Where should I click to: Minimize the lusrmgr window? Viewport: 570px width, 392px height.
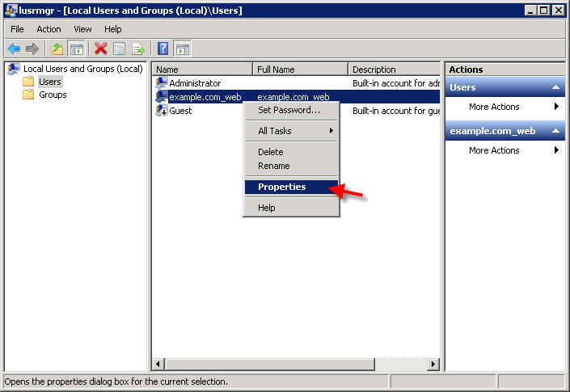click(x=530, y=11)
